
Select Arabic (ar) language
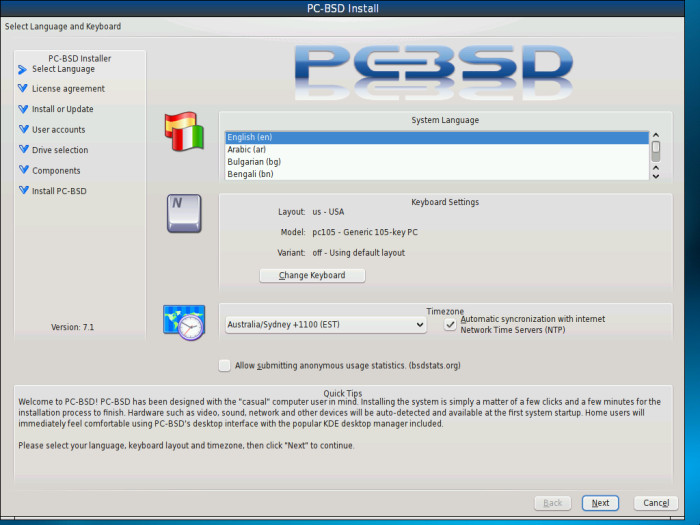[x=437, y=150]
